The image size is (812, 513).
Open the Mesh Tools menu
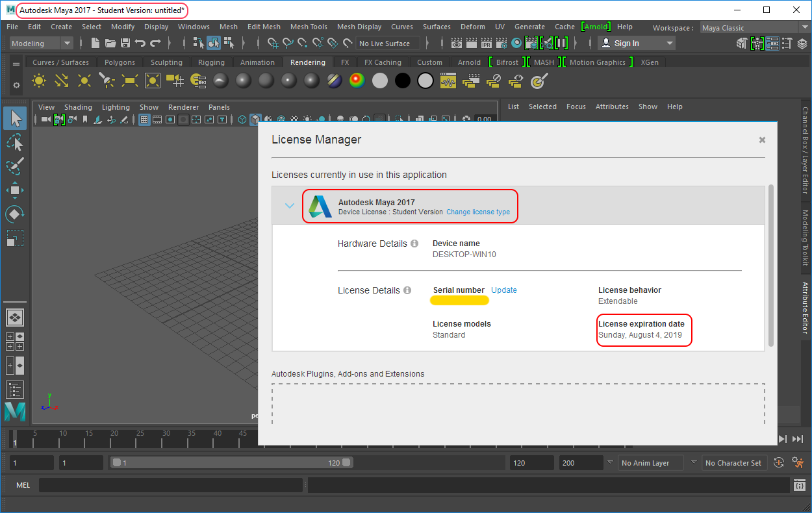(x=309, y=27)
